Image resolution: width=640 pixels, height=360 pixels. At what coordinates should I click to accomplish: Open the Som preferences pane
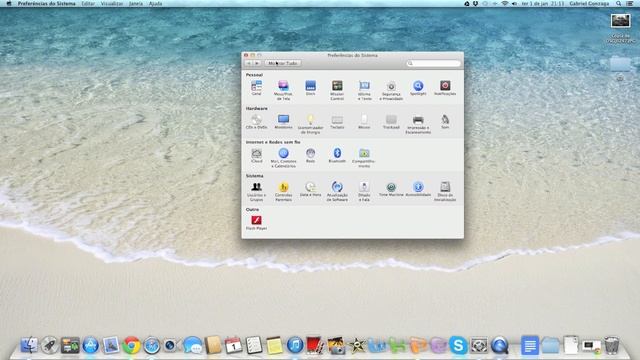point(445,122)
